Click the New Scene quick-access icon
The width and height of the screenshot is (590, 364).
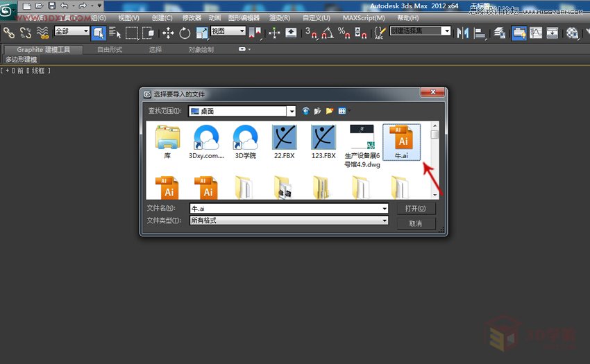point(26,6)
